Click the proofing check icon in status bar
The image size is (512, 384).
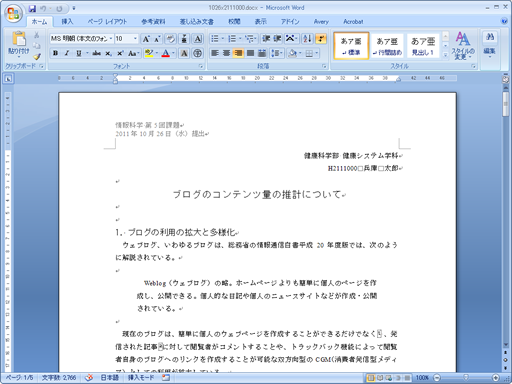click(x=89, y=378)
